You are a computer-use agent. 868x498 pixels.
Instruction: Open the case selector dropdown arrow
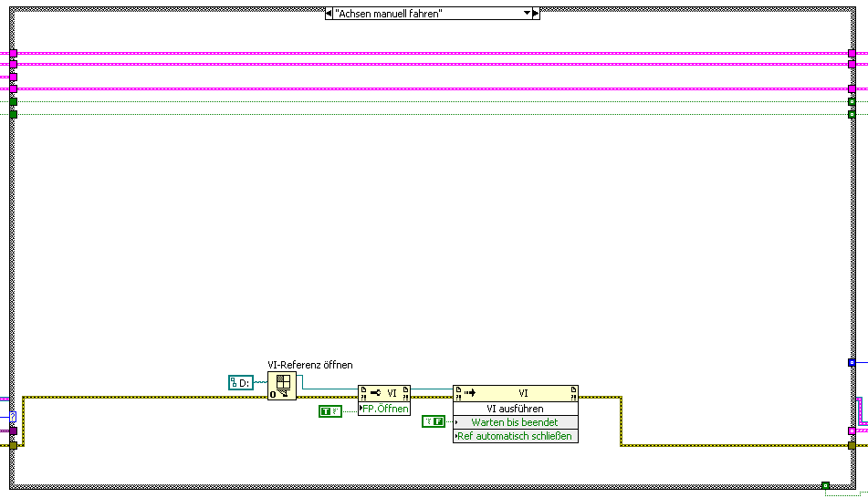pyautogui.click(x=527, y=14)
